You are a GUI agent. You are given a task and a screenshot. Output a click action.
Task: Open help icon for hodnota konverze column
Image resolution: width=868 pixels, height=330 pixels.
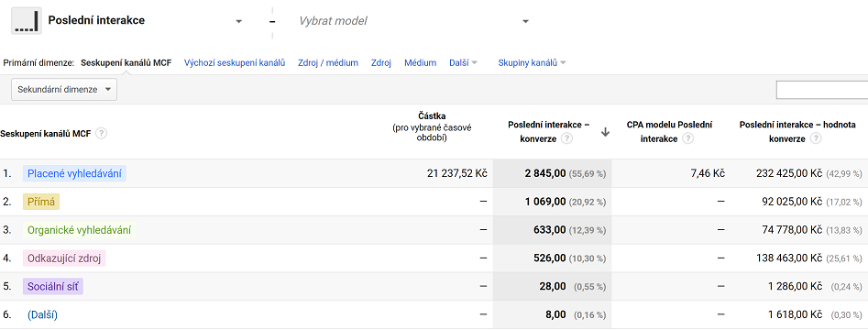click(816, 139)
